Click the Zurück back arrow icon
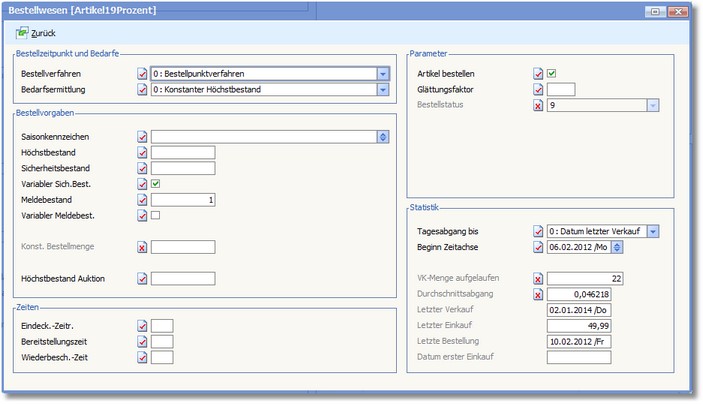The width and height of the screenshot is (703, 404). coord(23,33)
